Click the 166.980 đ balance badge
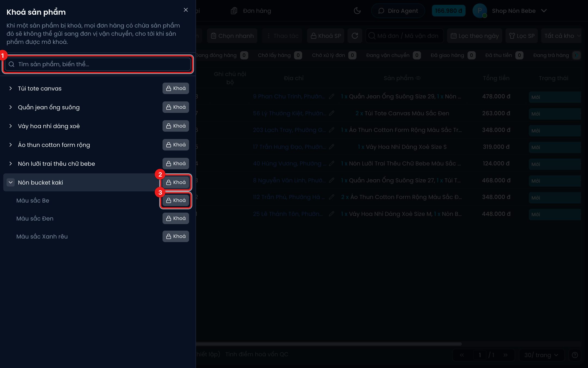588x368 pixels. (x=449, y=11)
